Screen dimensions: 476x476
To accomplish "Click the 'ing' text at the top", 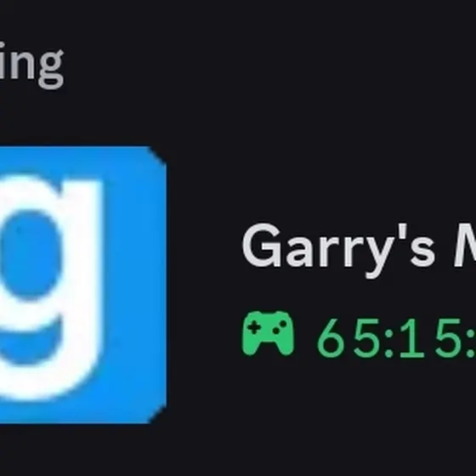I will click(31, 67).
